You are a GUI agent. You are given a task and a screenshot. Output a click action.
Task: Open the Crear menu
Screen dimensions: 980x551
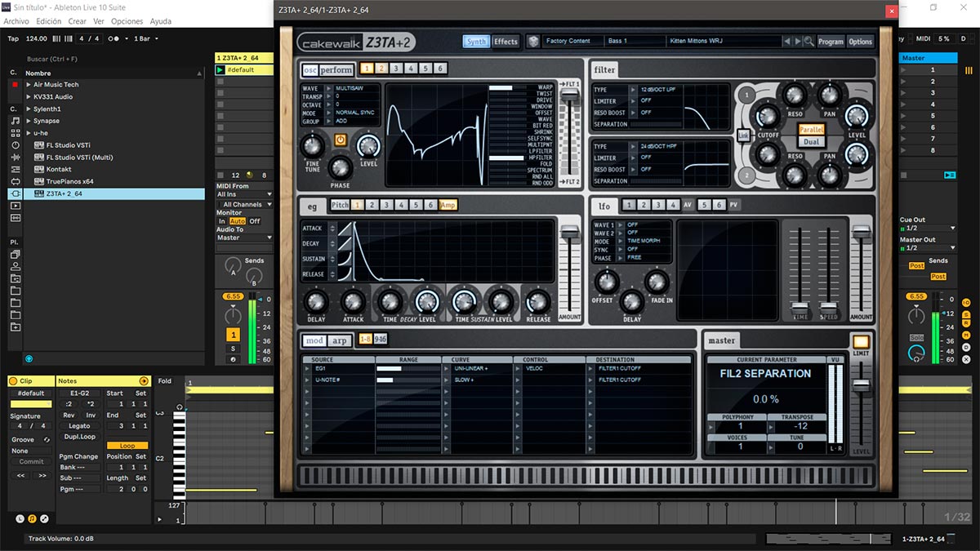(78, 21)
